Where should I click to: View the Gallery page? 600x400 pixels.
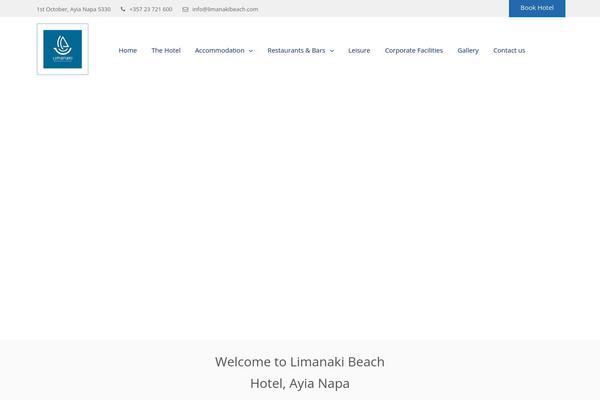(468, 50)
